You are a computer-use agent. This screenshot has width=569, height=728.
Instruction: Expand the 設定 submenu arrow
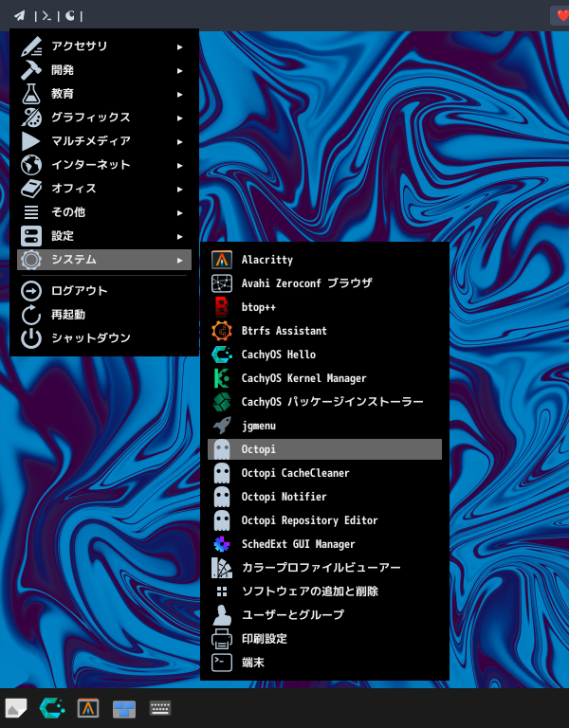click(180, 236)
